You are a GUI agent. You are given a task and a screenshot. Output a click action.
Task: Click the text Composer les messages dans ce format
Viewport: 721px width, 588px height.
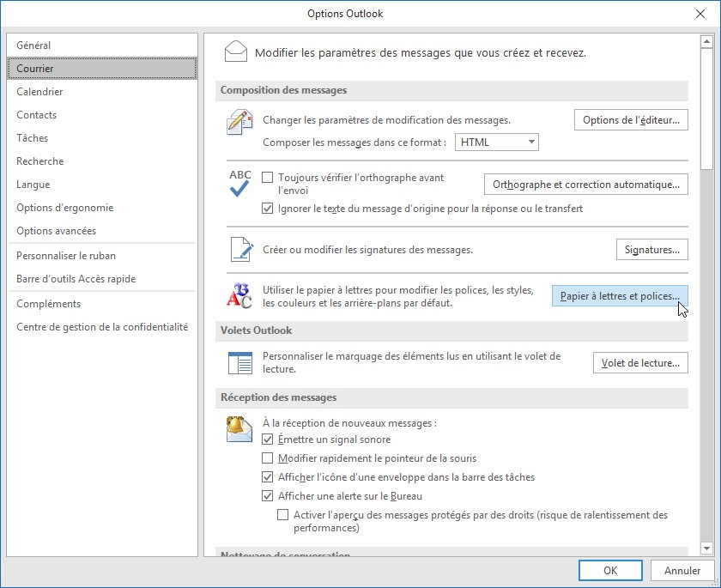coord(354,142)
